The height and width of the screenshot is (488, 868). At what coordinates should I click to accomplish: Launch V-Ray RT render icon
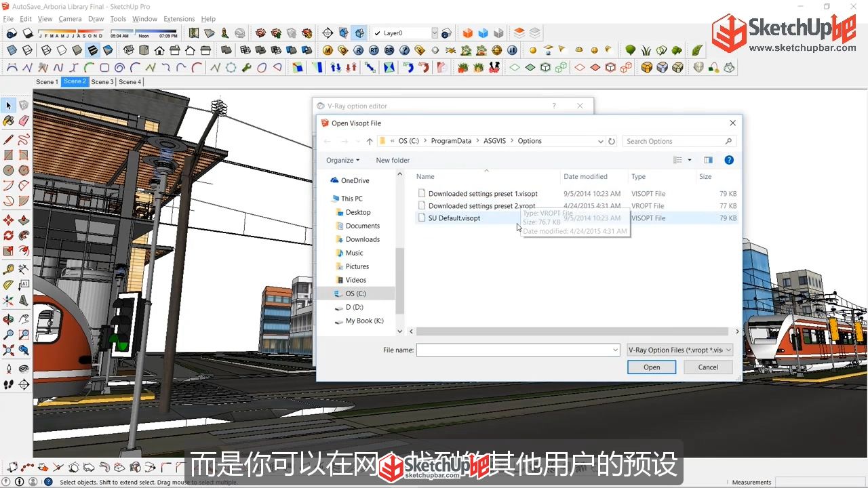(374, 50)
